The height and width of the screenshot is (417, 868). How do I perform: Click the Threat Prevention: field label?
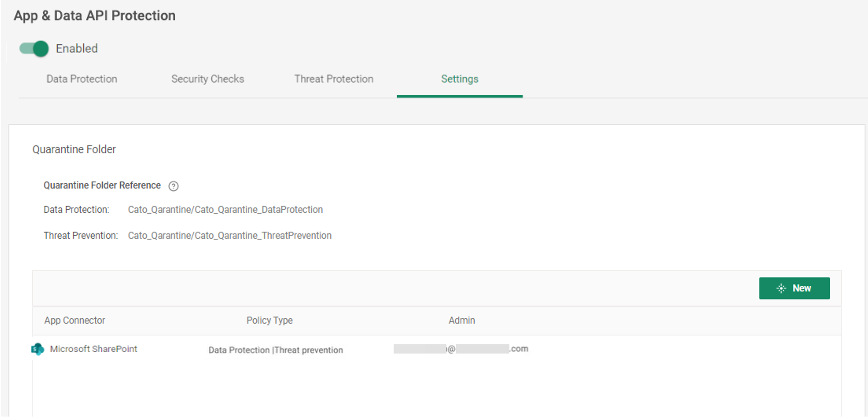pos(81,235)
